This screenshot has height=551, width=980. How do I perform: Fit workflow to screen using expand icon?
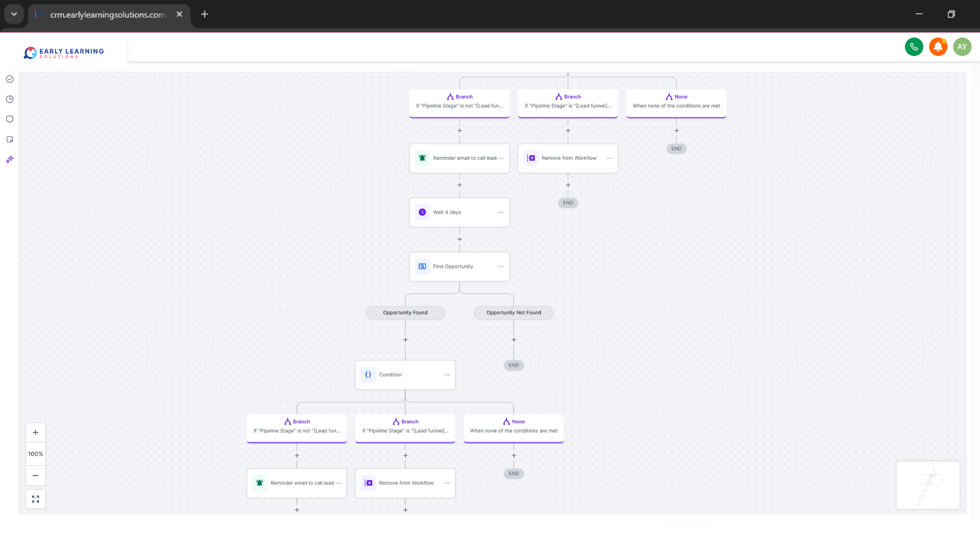click(35, 499)
